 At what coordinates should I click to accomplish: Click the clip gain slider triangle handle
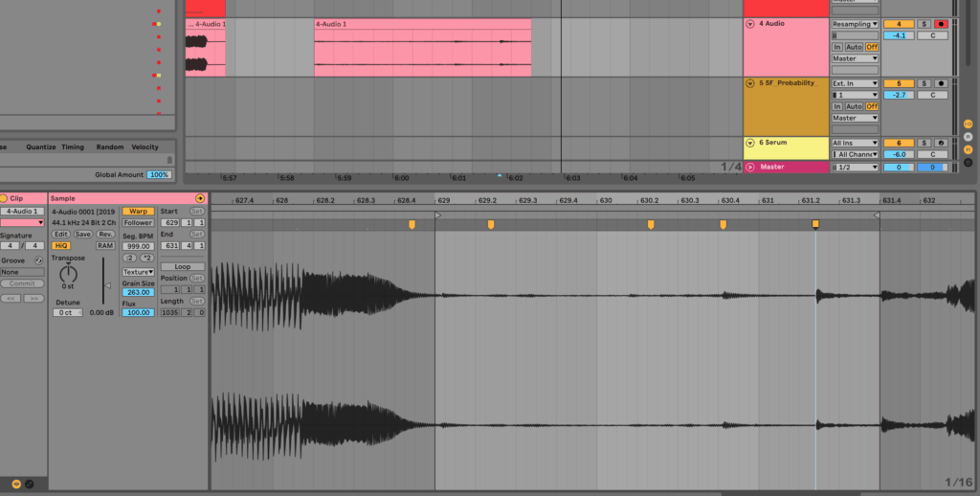click(x=107, y=285)
